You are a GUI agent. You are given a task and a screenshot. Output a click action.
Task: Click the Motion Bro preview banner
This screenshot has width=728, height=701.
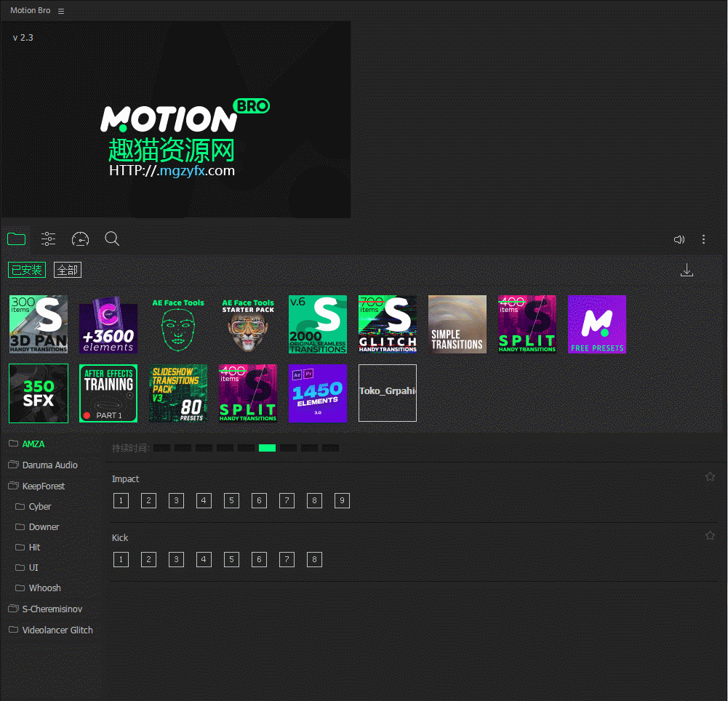point(176,119)
